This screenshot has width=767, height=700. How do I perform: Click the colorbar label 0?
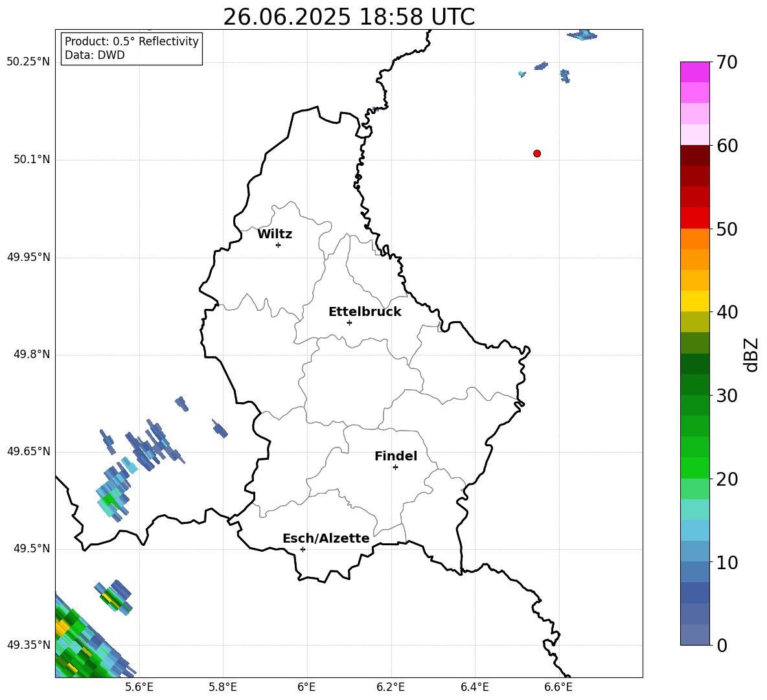click(722, 645)
